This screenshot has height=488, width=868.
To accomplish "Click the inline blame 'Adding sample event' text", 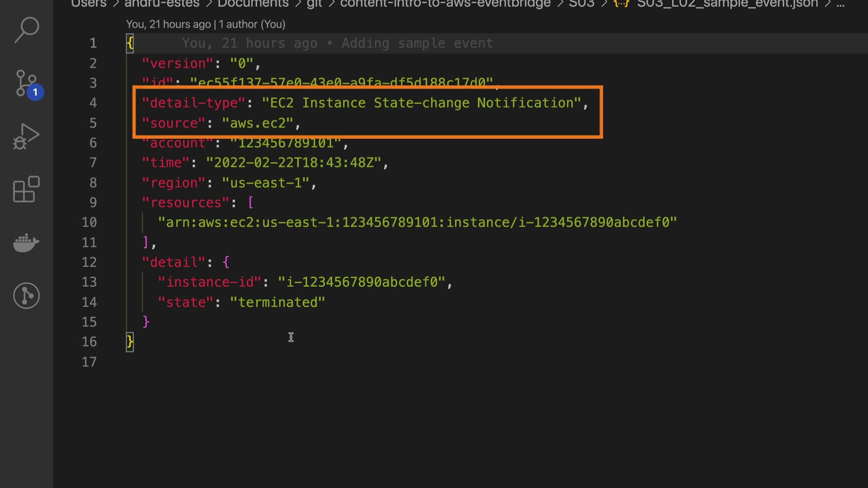I will click(x=417, y=43).
